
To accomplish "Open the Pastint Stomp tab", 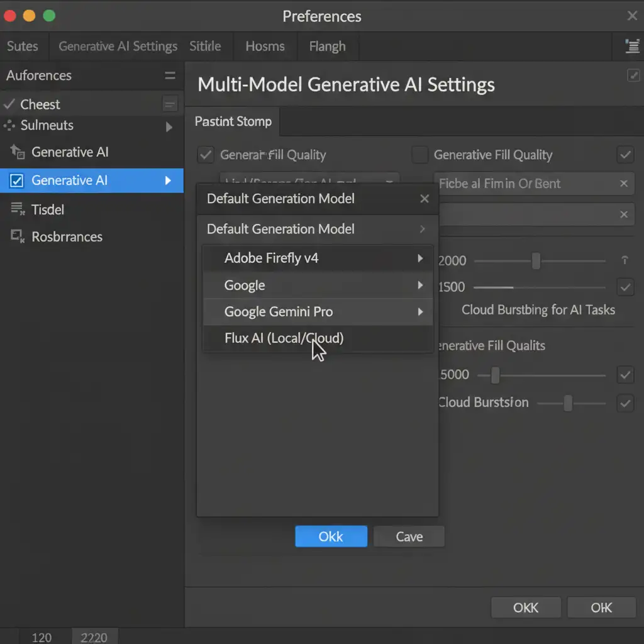I will point(233,121).
